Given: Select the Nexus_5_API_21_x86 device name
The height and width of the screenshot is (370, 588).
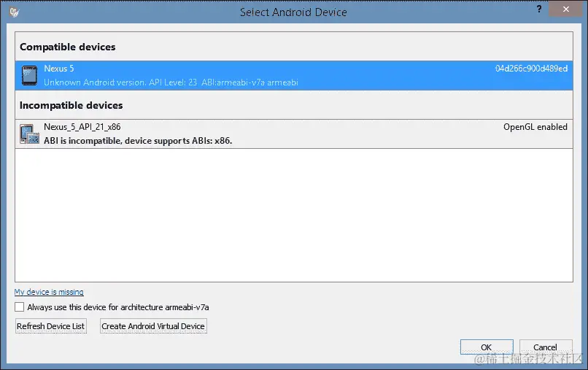Looking at the screenshot, I should [x=82, y=127].
